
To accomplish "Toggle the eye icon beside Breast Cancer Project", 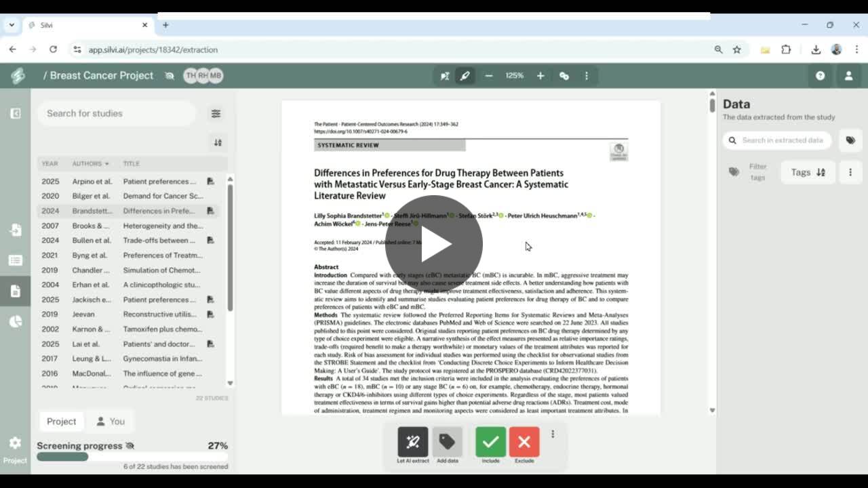I will click(169, 75).
